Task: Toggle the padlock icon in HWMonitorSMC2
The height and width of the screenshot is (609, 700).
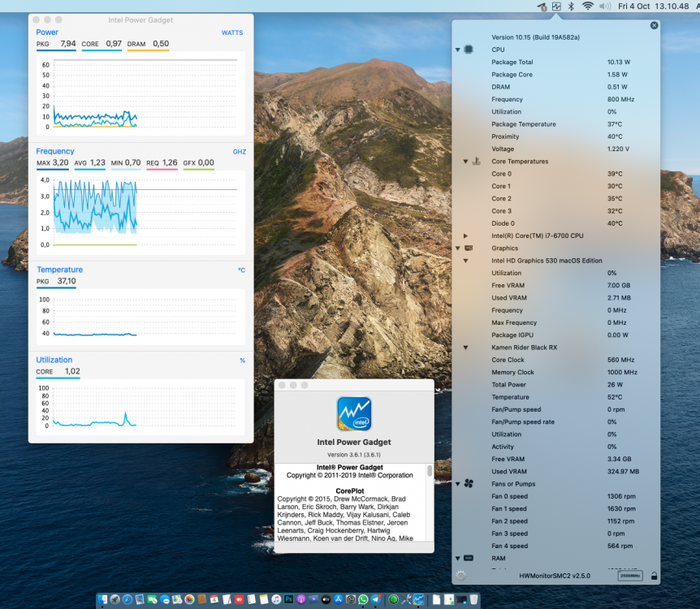Action: (654, 576)
